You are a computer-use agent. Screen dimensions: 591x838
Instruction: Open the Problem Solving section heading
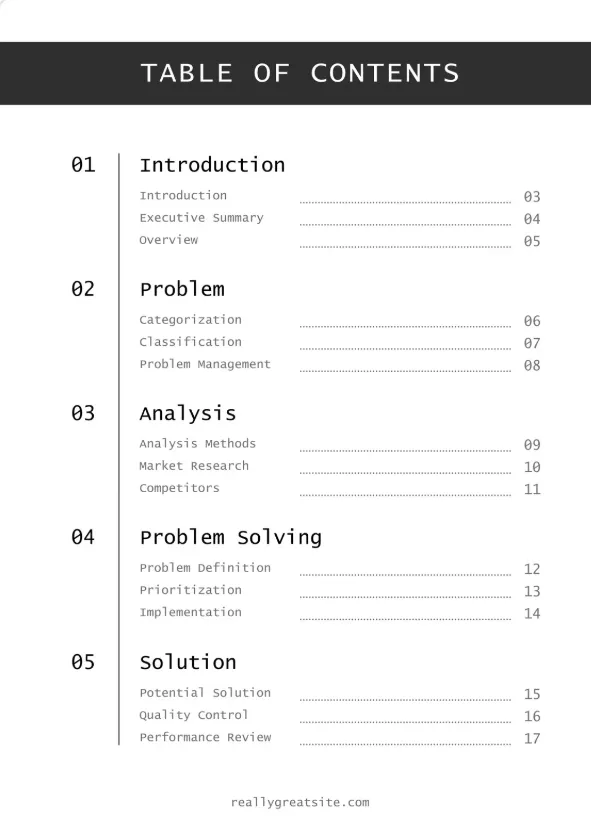[x=231, y=538]
